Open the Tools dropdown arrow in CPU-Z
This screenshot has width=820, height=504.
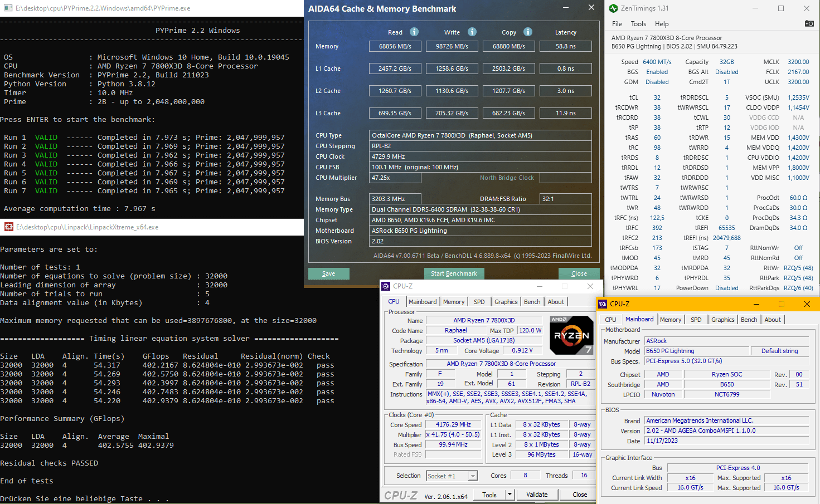(x=509, y=495)
